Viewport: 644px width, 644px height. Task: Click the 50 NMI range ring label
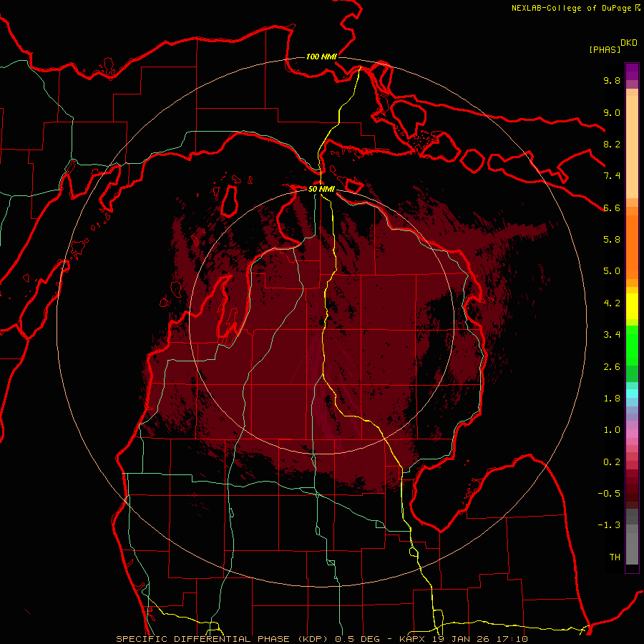point(321,190)
